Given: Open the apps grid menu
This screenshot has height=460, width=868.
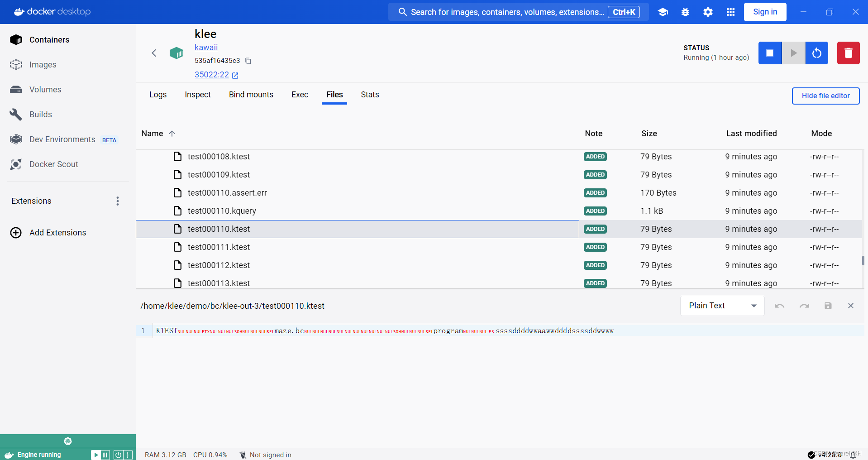Looking at the screenshot, I should [x=730, y=12].
